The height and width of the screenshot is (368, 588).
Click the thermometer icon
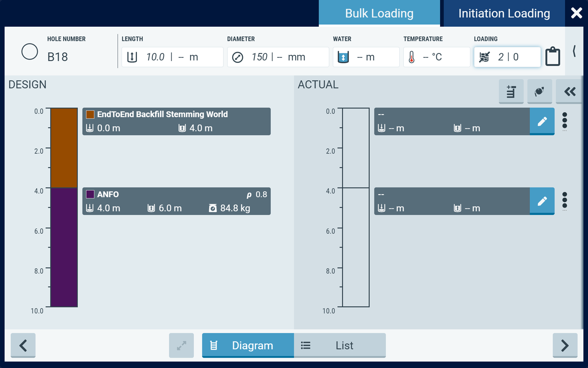point(411,57)
